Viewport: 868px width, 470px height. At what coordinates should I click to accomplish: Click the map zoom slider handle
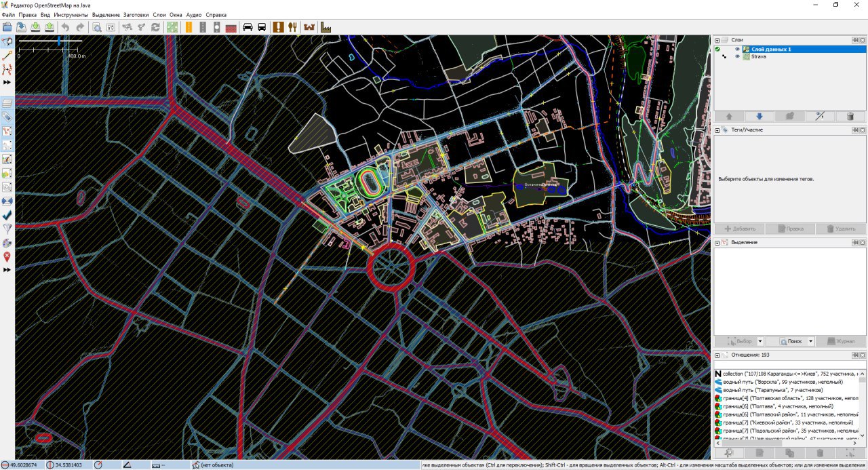(59, 41)
